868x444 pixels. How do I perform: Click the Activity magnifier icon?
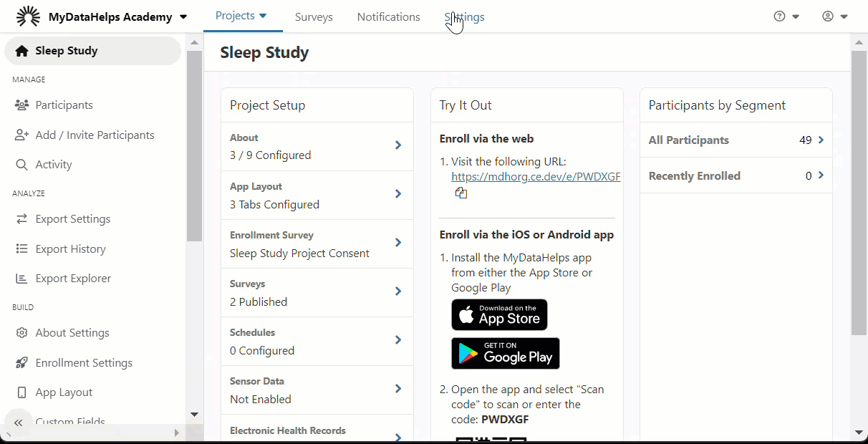pyautogui.click(x=21, y=165)
